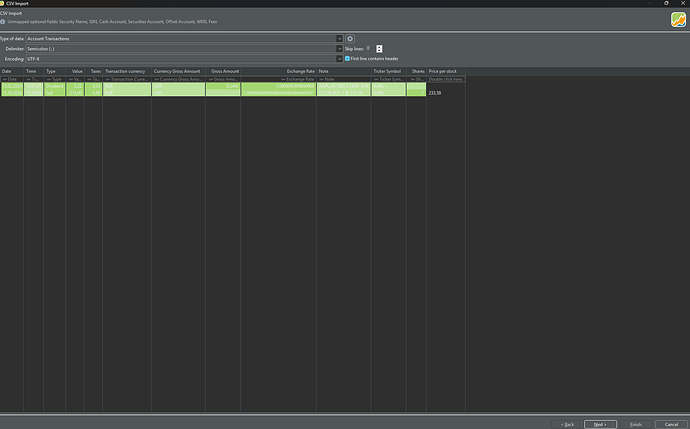The width and height of the screenshot is (690, 429).
Task: Expand the Encoding dropdown showing UTF-8
Action: tap(339, 58)
